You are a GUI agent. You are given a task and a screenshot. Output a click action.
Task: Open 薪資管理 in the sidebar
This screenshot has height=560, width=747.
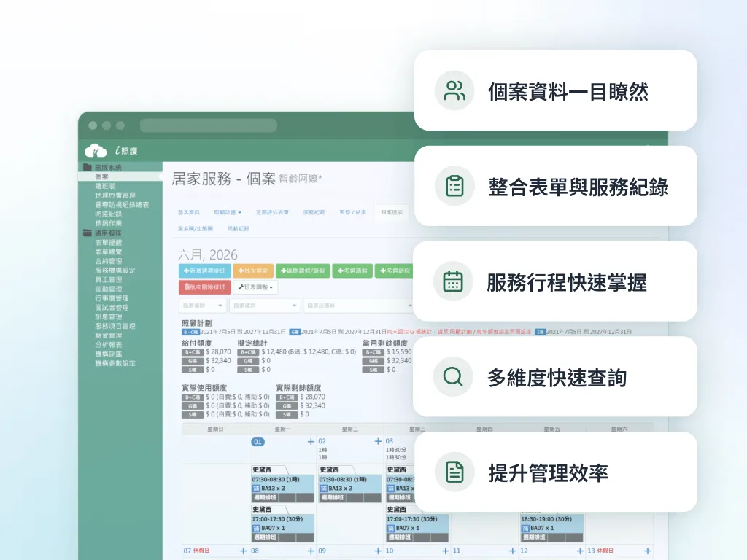pyautogui.click(x=108, y=335)
